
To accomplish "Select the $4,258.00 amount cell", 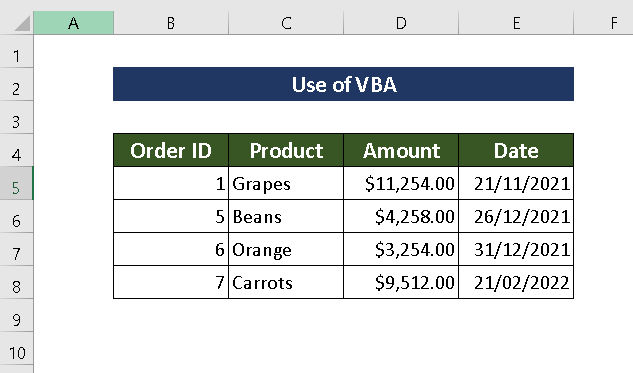I will click(x=401, y=216).
